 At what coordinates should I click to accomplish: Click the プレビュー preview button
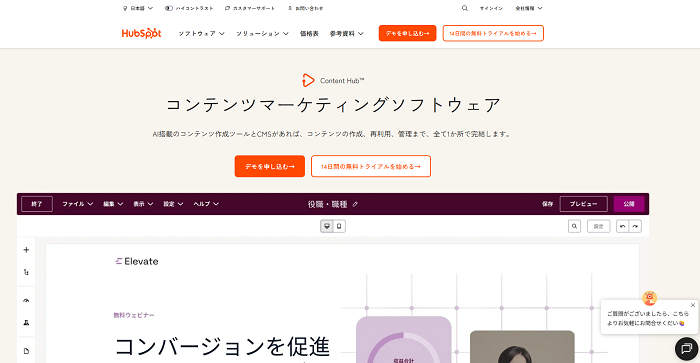583,204
